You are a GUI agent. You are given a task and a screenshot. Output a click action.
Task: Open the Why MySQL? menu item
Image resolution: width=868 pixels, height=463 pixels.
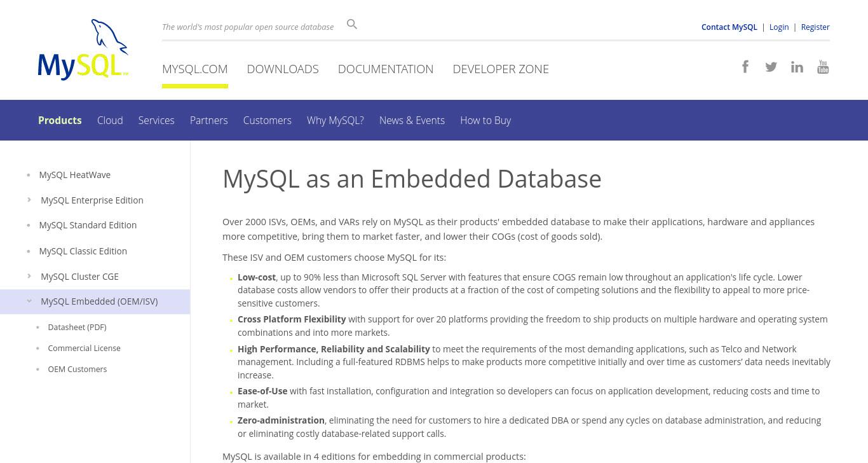pyautogui.click(x=336, y=120)
